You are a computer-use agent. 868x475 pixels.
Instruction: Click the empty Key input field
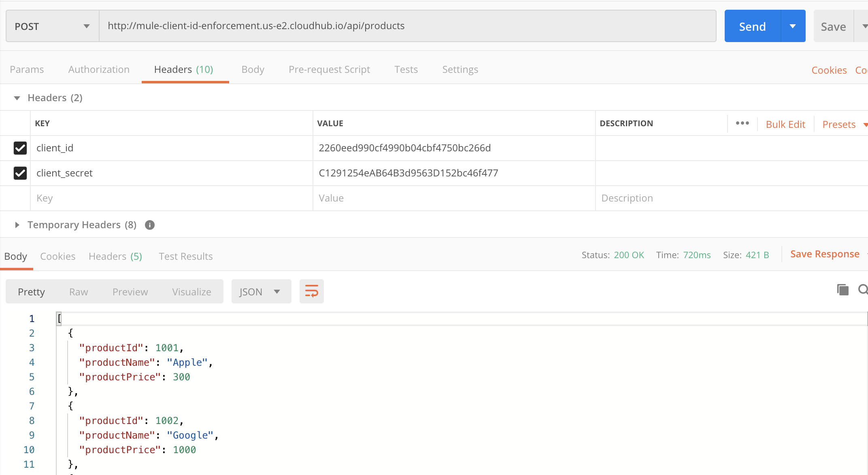click(x=170, y=198)
